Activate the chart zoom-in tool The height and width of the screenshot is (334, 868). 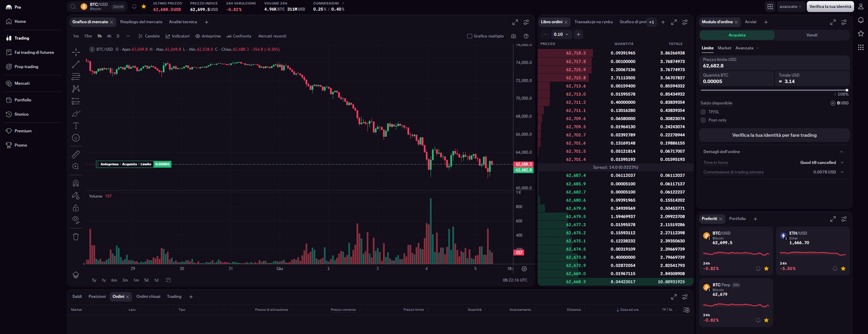pos(75,166)
